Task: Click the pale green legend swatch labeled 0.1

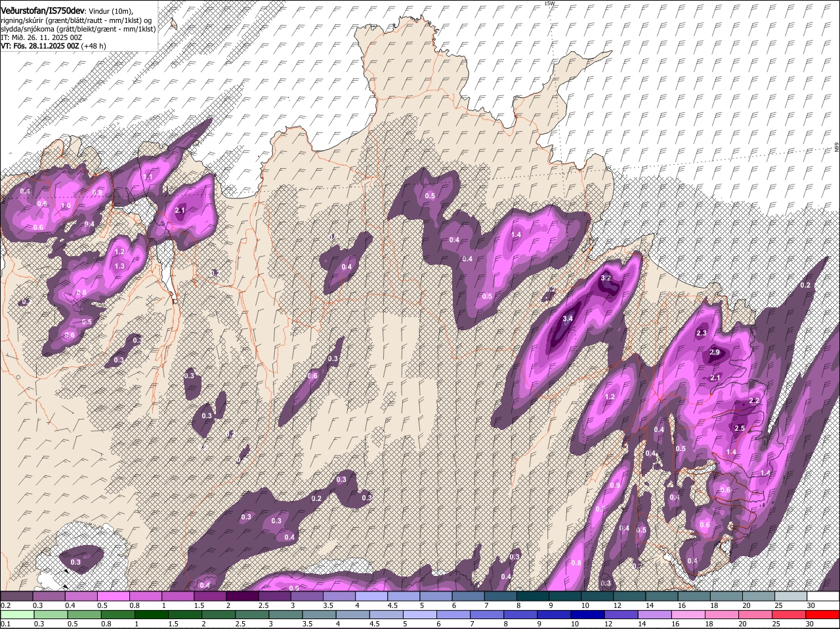Action: pyautogui.click(x=17, y=615)
